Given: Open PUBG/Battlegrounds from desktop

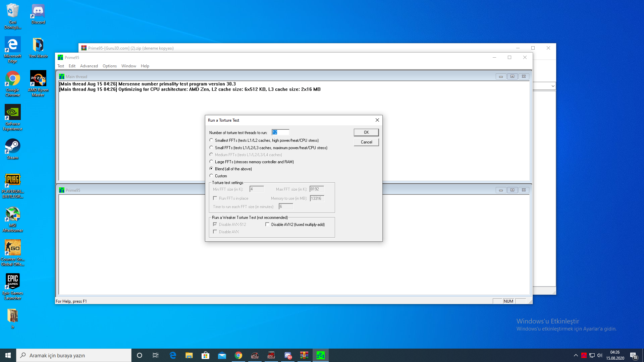Looking at the screenshot, I should click(x=13, y=180).
